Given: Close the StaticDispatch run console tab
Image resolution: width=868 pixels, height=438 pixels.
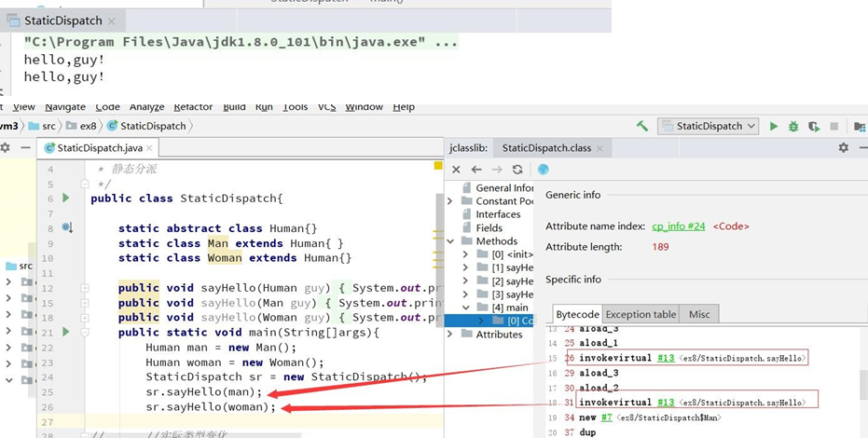Looking at the screenshot, I should (x=111, y=21).
